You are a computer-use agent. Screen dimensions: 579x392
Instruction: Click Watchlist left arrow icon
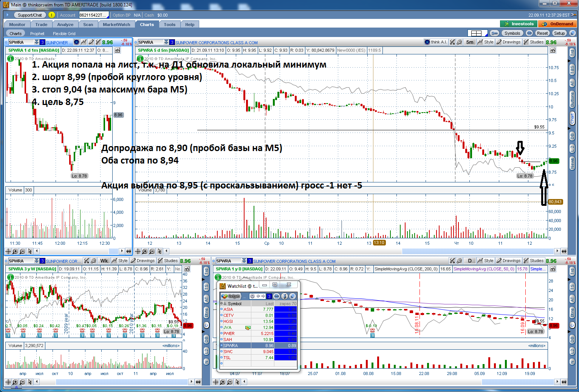[259, 296]
